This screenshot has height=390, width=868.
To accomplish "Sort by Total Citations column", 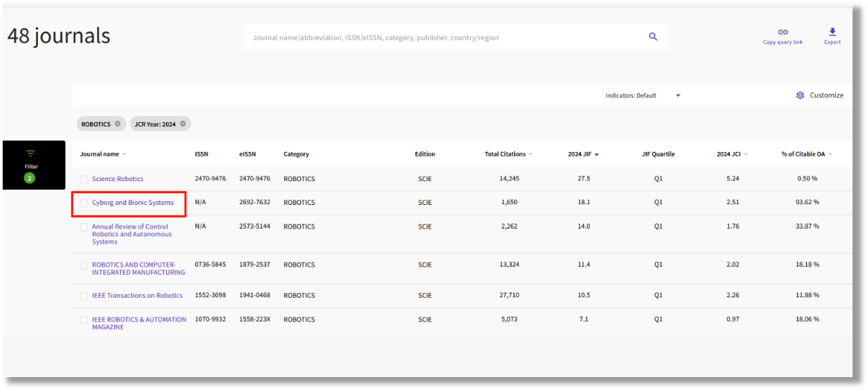I will point(509,154).
